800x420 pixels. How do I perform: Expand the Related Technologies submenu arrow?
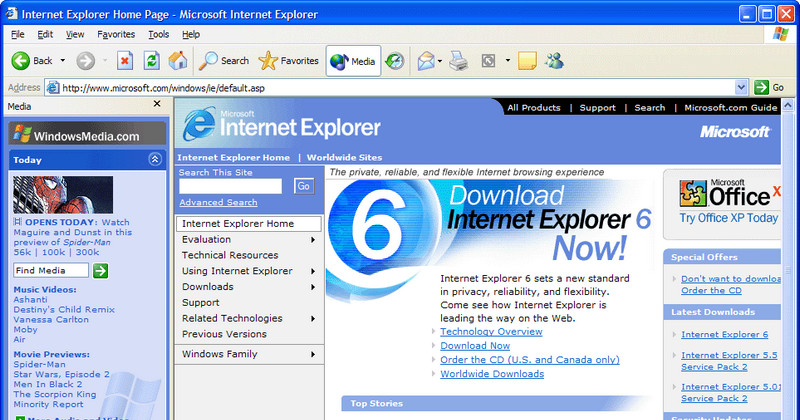click(x=313, y=319)
